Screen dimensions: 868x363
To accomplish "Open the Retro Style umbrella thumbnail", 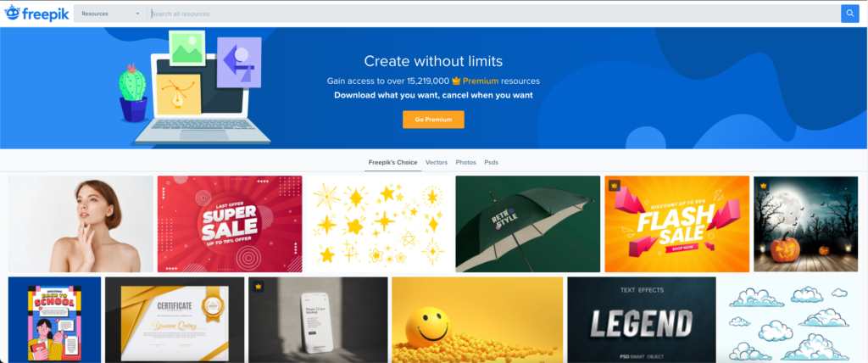I will [527, 224].
